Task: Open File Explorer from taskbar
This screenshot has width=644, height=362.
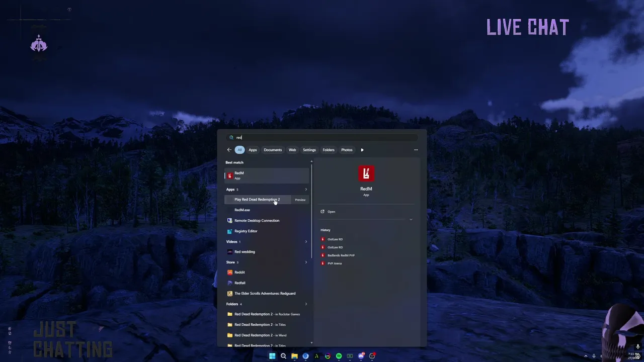Action: (x=294, y=356)
